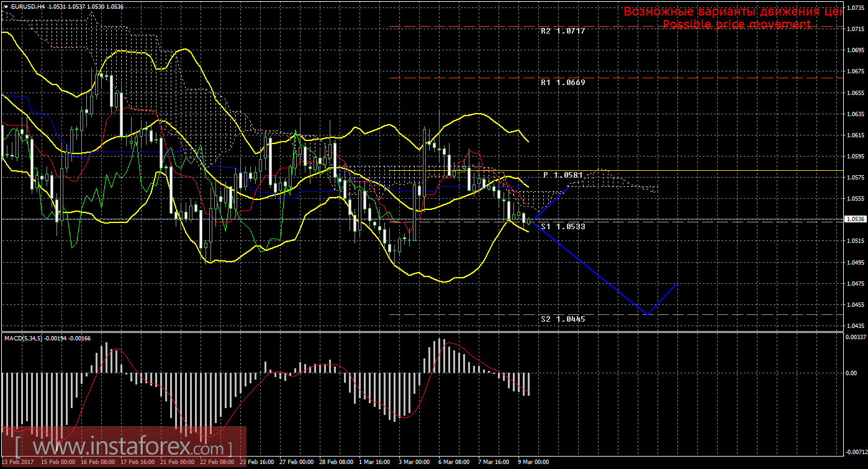Click the triangle arrow beside EURUSD,H4

tap(6, 6)
